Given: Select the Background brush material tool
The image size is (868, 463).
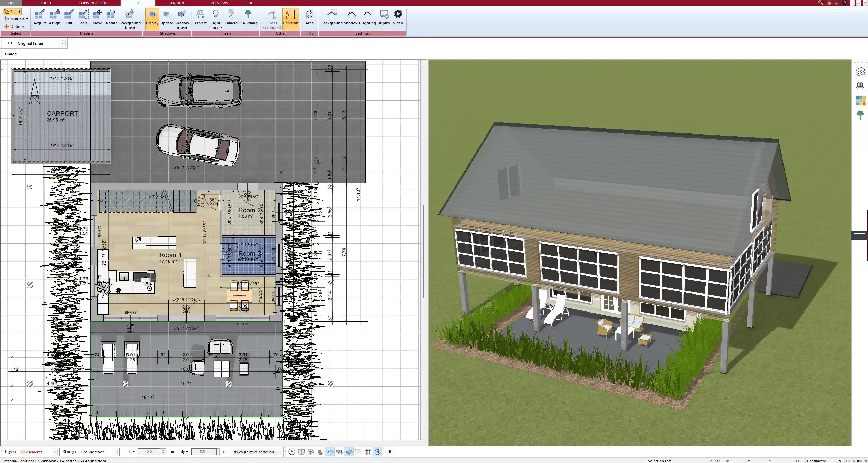Looking at the screenshot, I should 129,17.
